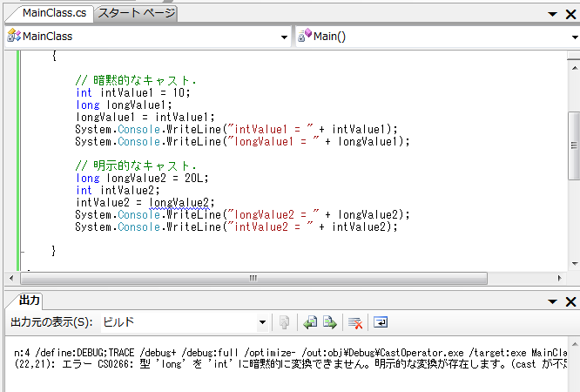Click the line "long longValue1;"

124,105
